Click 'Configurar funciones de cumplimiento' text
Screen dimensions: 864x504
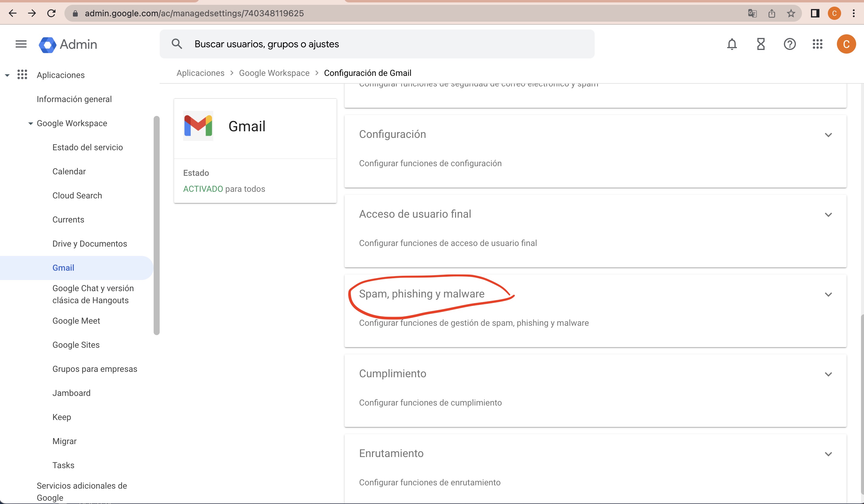tap(430, 403)
